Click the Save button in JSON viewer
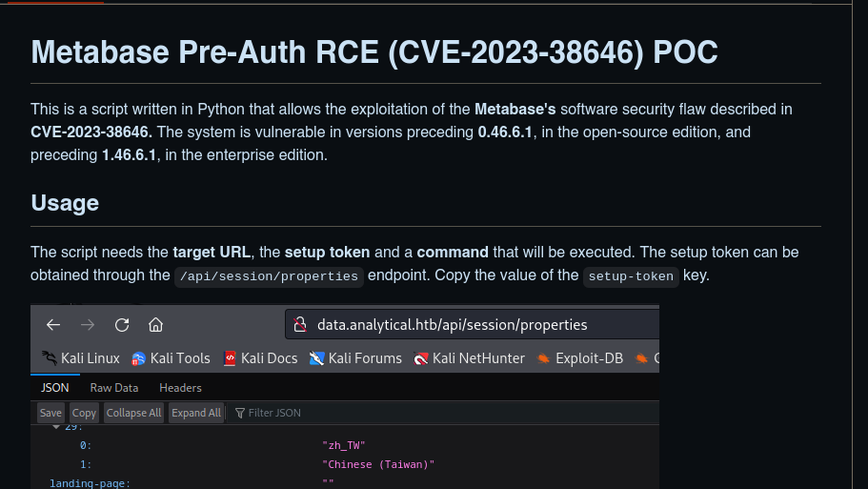 coord(50,413)
